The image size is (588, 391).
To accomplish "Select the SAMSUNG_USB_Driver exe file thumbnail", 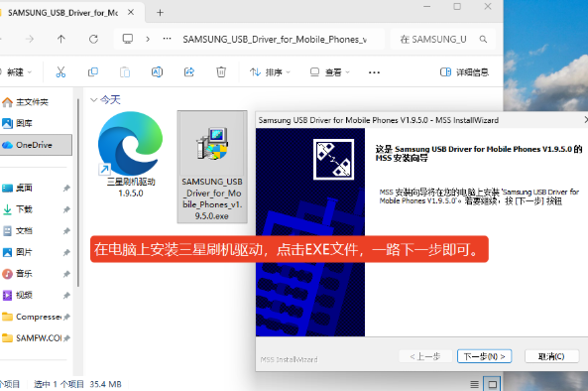I will (x=212, y=167).
